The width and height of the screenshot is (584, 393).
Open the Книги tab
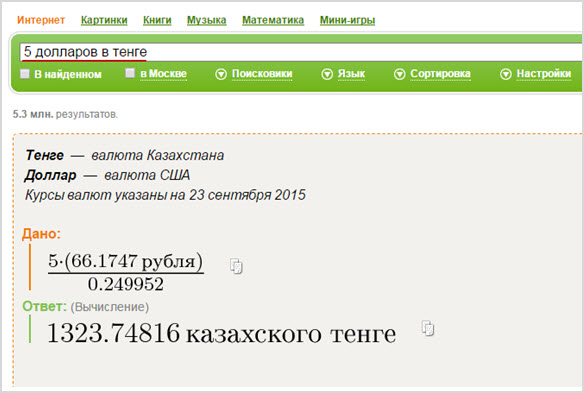[157, 20]
